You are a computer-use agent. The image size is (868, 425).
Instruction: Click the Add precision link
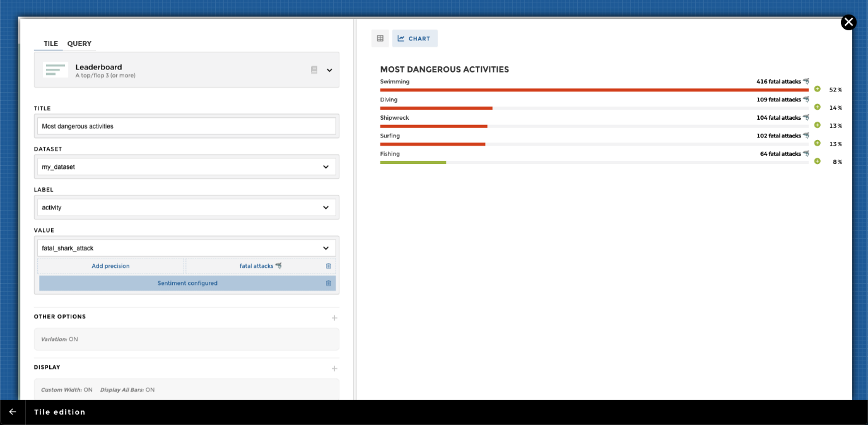pyautogui.click(x=110, y=266)
